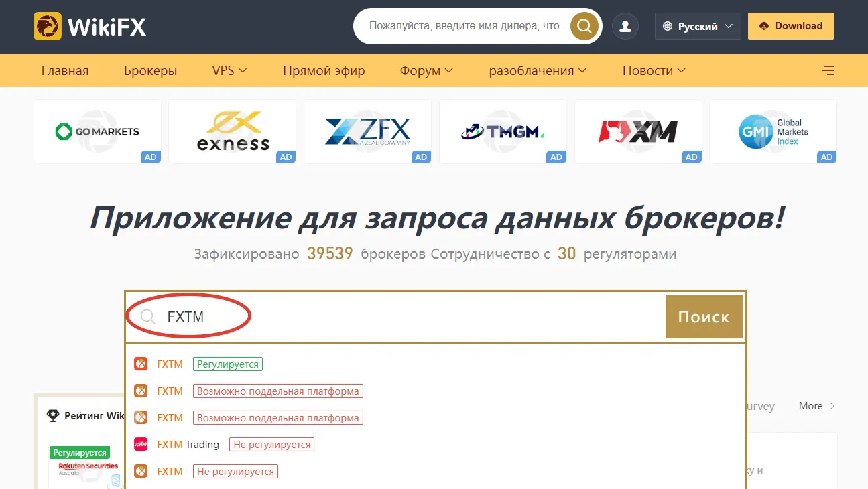Expand the Форум menu
The height and width of the screenshot is (489, 868).
(x=426, y=70)
